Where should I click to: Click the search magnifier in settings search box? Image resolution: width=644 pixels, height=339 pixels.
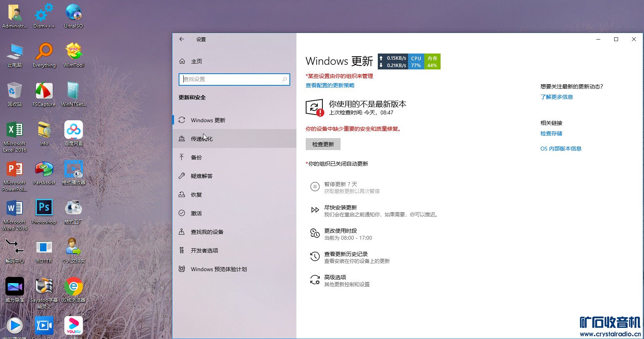point(284,79)
